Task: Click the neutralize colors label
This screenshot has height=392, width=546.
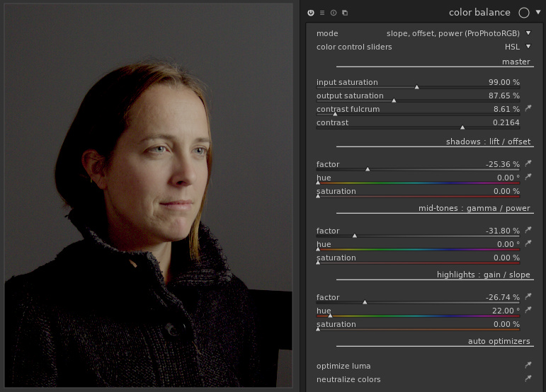Action: pyautogui.click(x=348, y=379)
